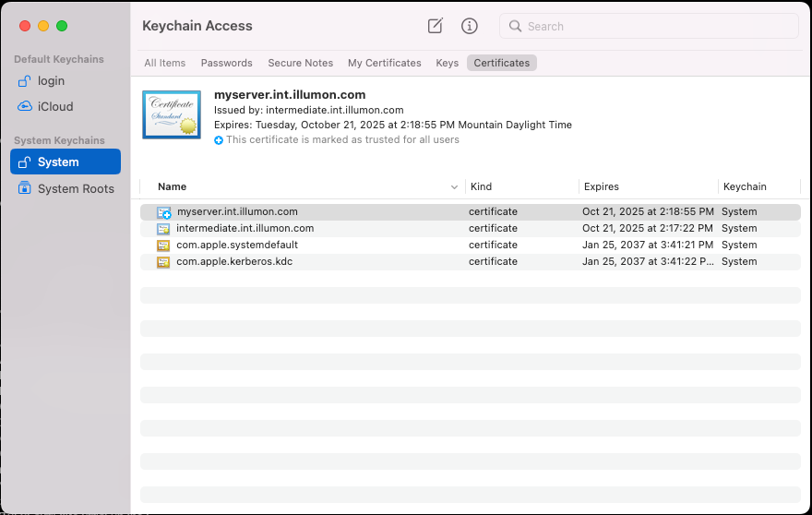The image size is (812, 515).
Task: Click expiry 'Oct 21, 2025 at 2:17:22 PM'
Action: click(x=648, y=228)
